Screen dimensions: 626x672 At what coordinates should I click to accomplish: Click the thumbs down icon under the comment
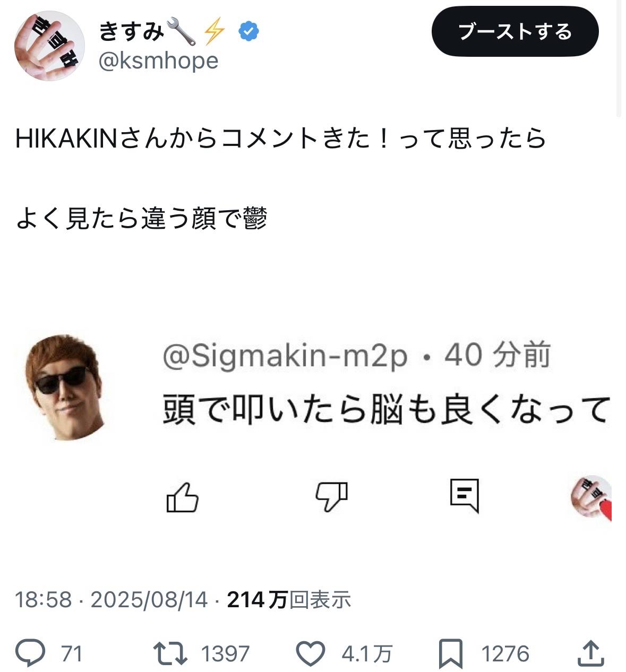331,497
